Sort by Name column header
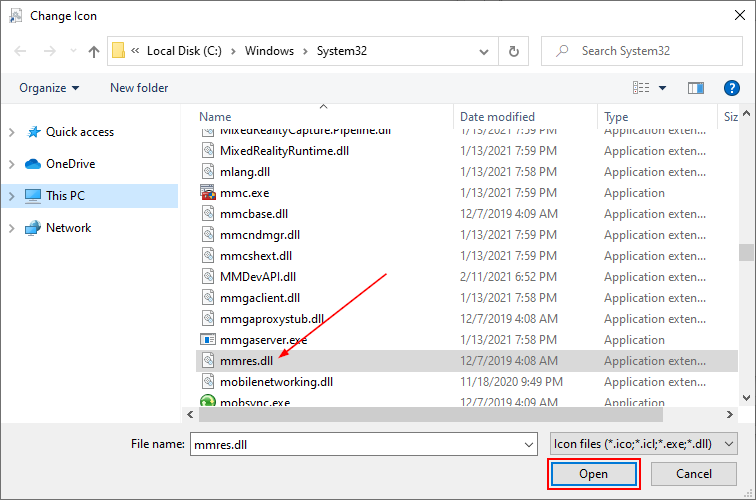This screenshot has width=756, height=500. (x=215, y=117)
